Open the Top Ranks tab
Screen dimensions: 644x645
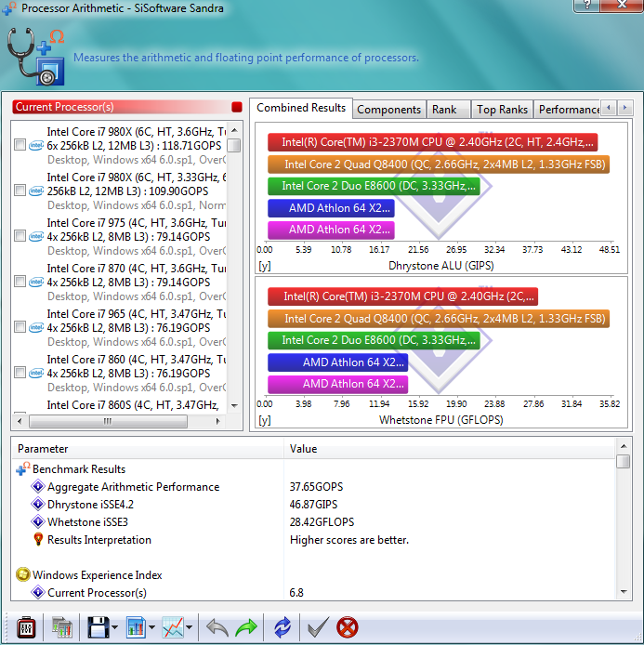pyautogui.click(x=502, y=110)
